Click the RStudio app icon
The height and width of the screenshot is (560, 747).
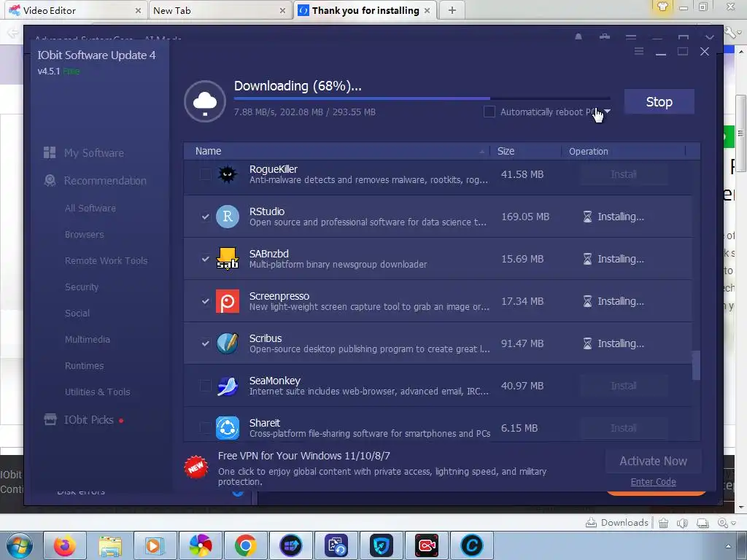[x=228, y=217]
